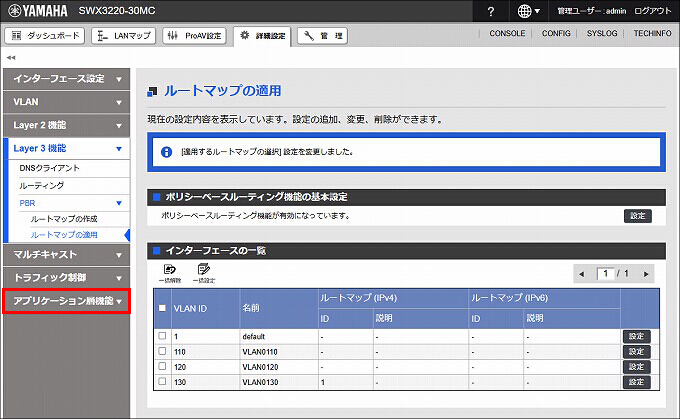Click the Yamaha logo

point(38,11)
